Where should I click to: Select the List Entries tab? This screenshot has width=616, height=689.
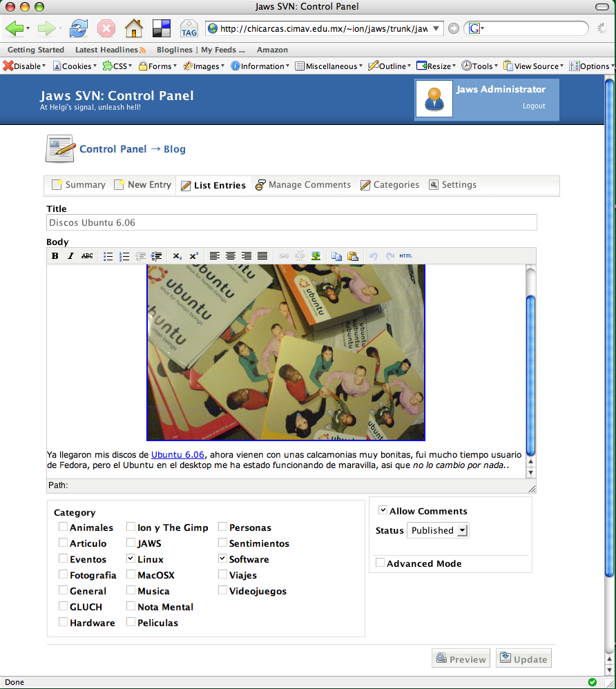click(213, 185)
